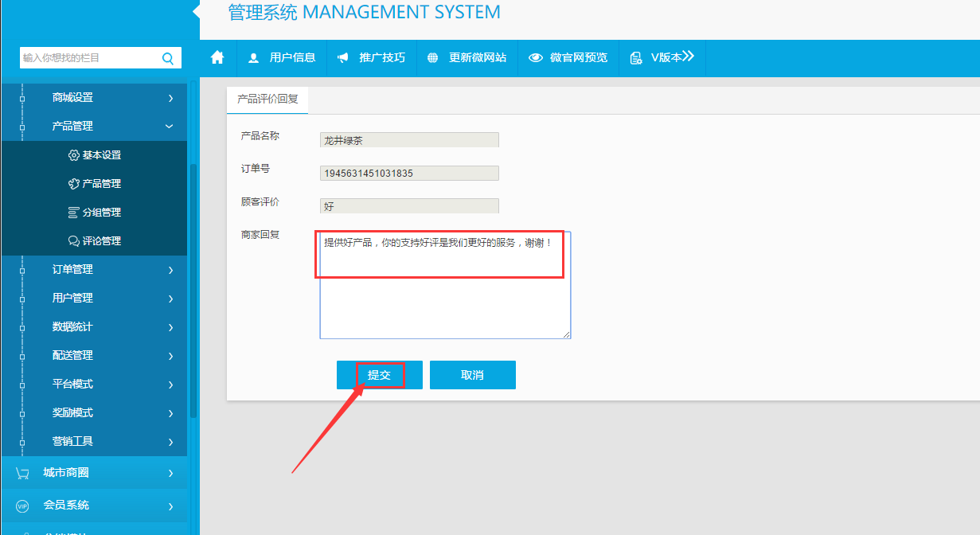This screenshot has height=535, width=980.
Task: Open 推广技巧 in the top navigation
Action: click(x=372, y=58)
